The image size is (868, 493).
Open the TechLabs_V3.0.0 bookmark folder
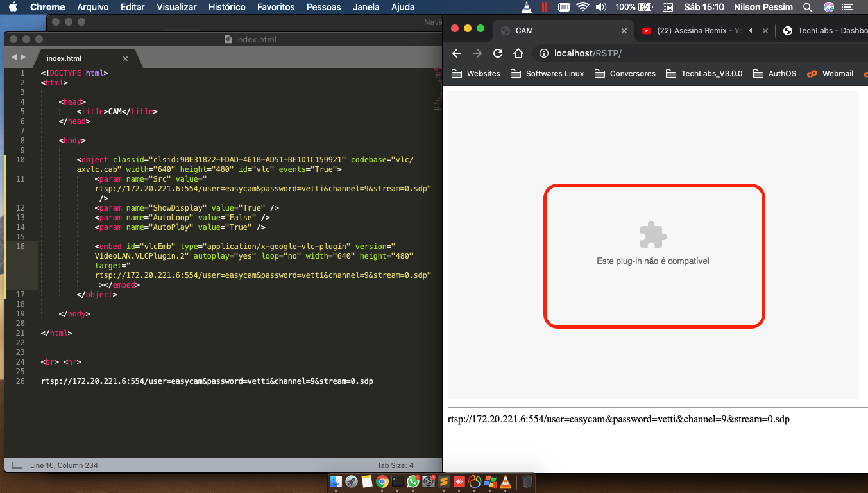point(704,74)
